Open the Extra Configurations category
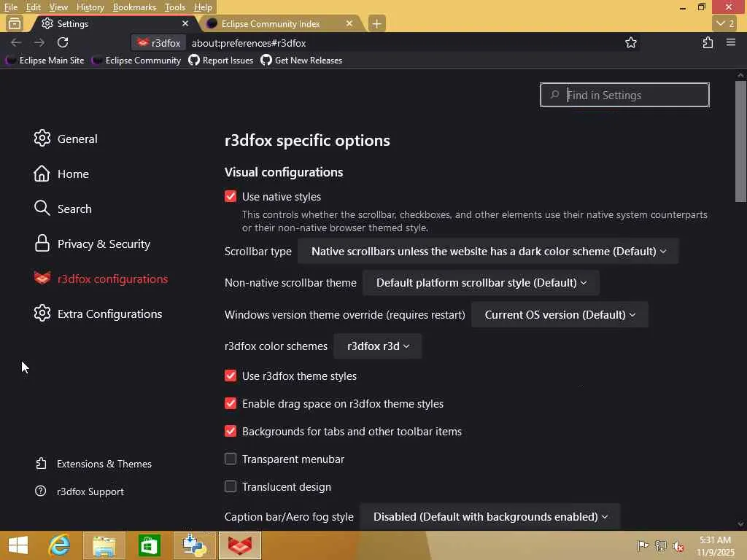The height and width of the screenshot is (560, 747). pyautogui.click(x=98, y=314)
